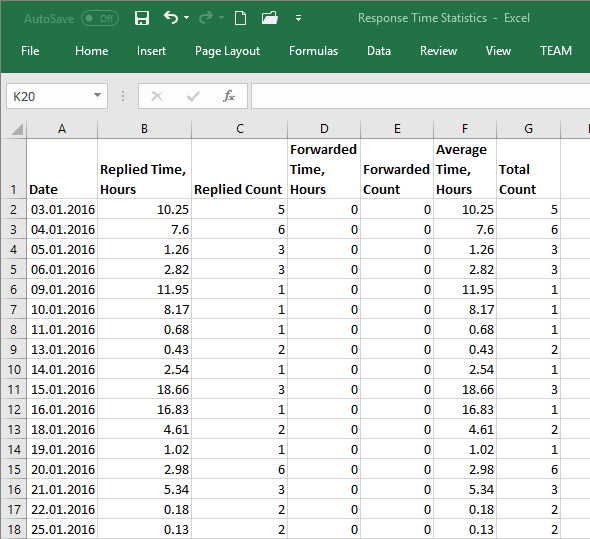Screen dimensions: 590x539
Task: Click the Insert Function fx icon
Action: click(x=229, y=96)
